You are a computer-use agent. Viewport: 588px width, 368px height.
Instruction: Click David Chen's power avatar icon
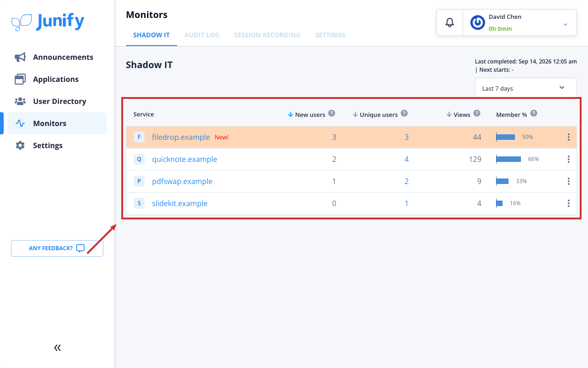click(x=478, y=22)
